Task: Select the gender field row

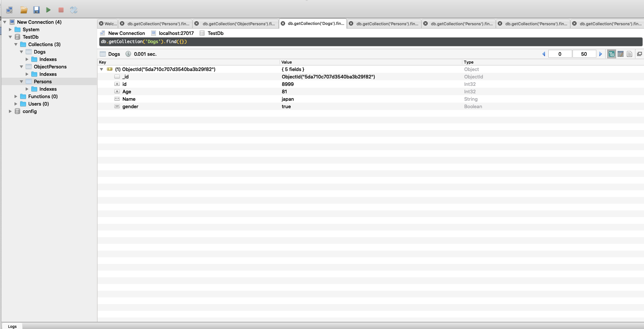Action: [371, 106]
